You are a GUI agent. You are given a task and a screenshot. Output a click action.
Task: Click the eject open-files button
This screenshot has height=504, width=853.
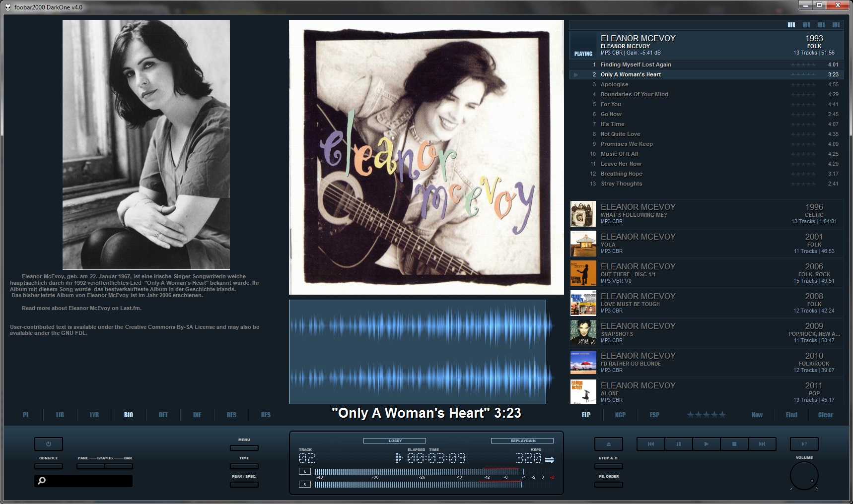coord(608,444)
